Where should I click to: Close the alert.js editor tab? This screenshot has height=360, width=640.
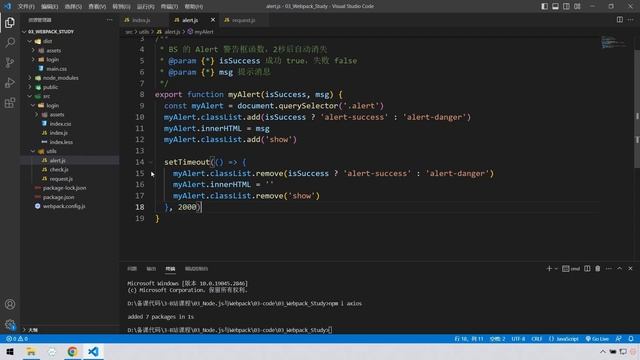pyautogui.click(x=213, y=20)
